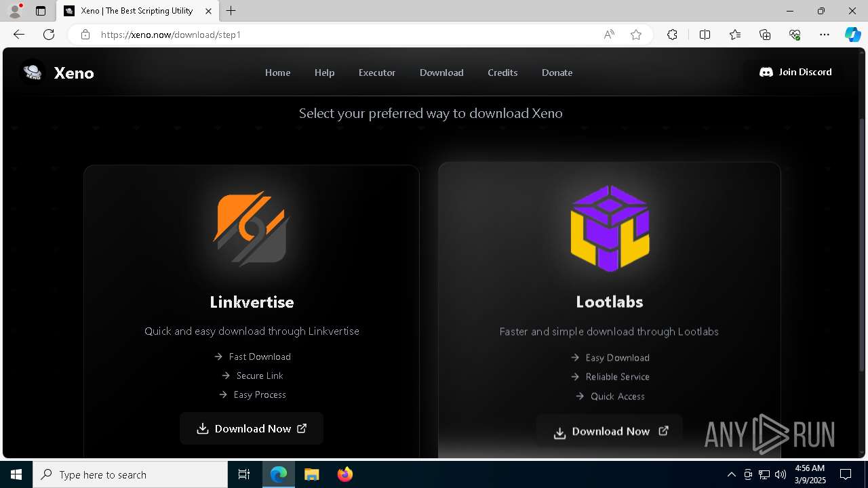Click the Discord icon in Join Discord
868x488 pixels.
[x=766, y=72]
